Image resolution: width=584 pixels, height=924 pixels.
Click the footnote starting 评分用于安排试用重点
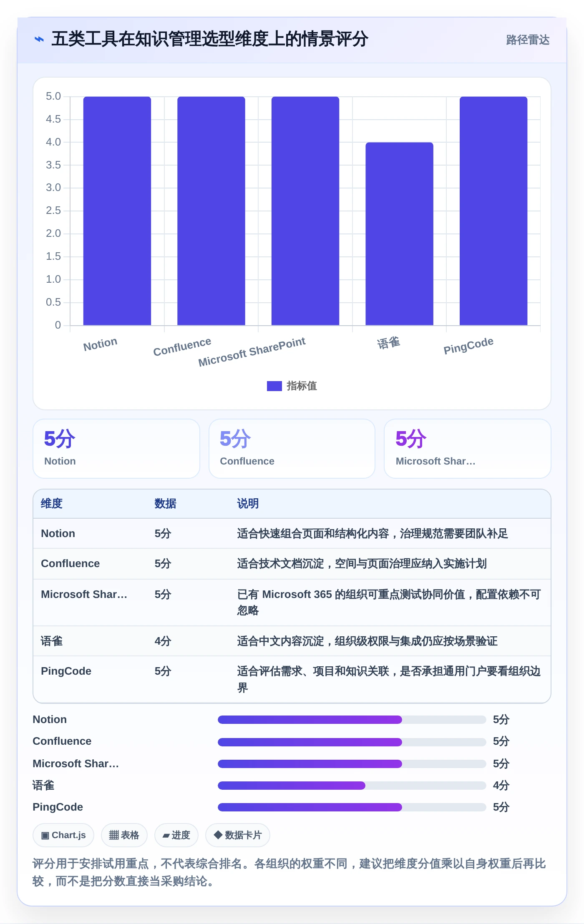[x=289, y=872]
